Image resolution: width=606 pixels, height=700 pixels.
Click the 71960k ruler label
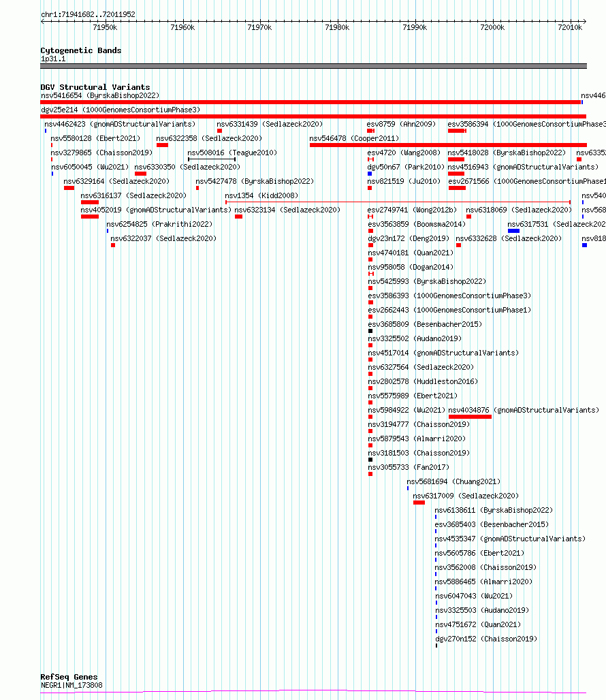coord(182,28)
